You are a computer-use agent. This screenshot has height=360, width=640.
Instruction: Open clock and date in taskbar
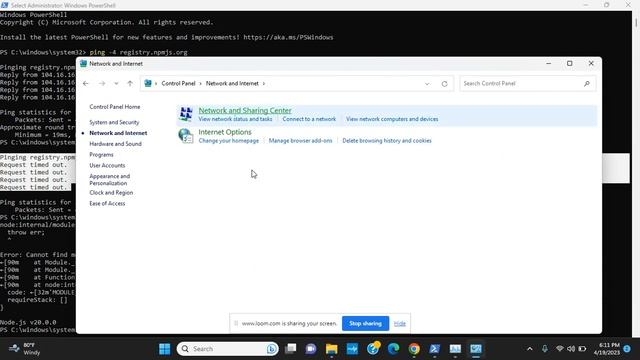pos(607,349)
